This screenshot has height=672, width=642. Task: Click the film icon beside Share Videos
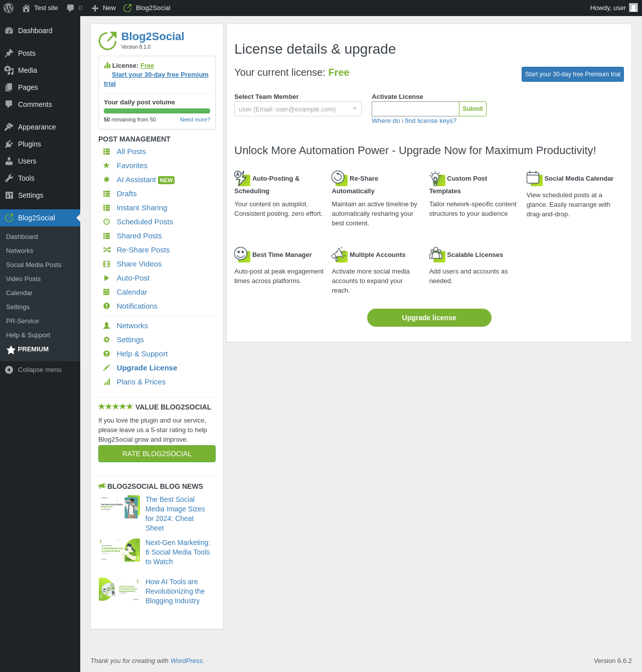pyautogui.click(x=106, y=264)
